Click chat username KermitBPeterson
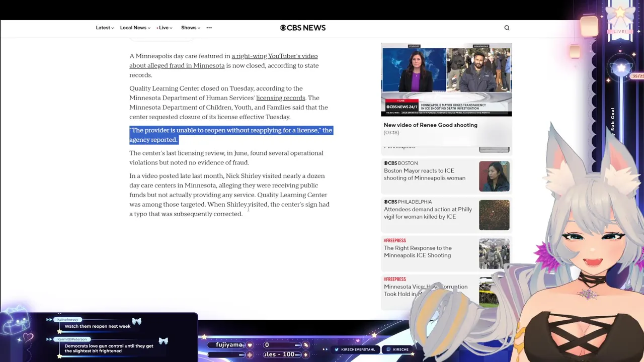Image resolution: width=644 pixels, height=362 pixels. [x=72, y=339]
